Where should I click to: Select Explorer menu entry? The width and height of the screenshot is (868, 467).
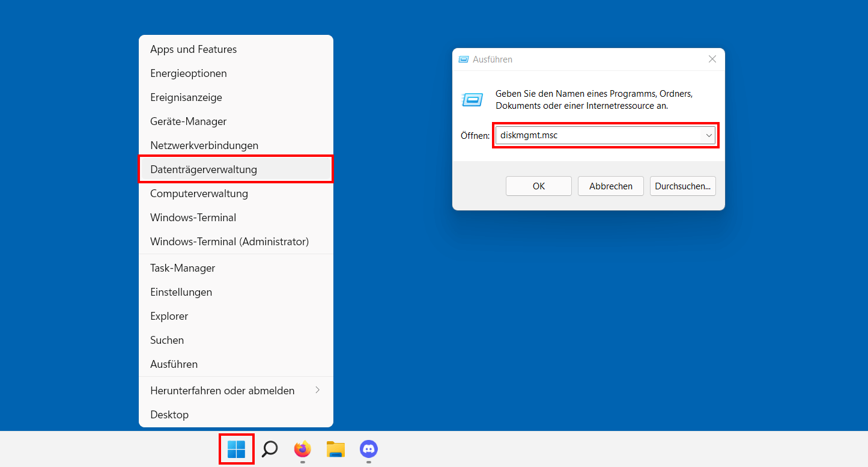pyautogui.click(x=236, y=316)
